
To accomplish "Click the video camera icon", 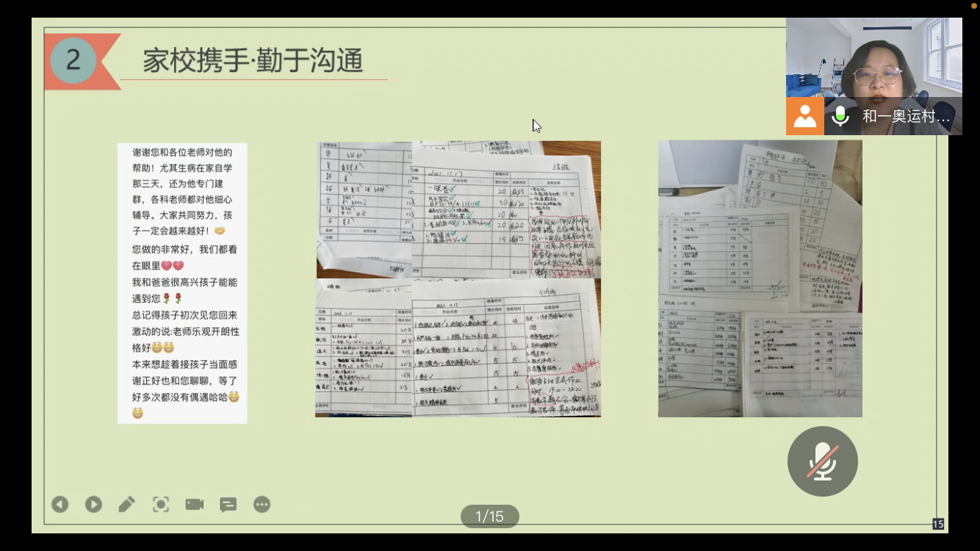I will [195, 504].
